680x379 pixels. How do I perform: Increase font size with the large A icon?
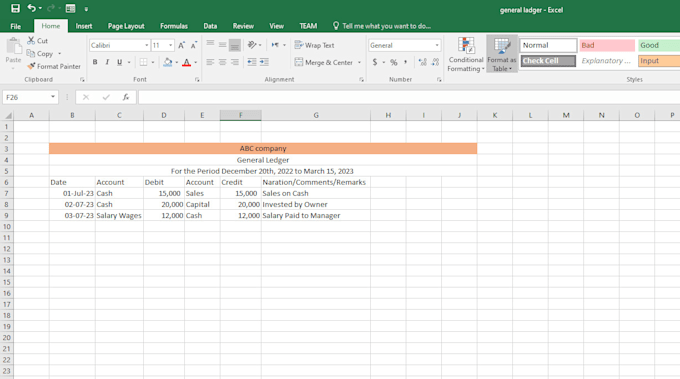(181, 45)
